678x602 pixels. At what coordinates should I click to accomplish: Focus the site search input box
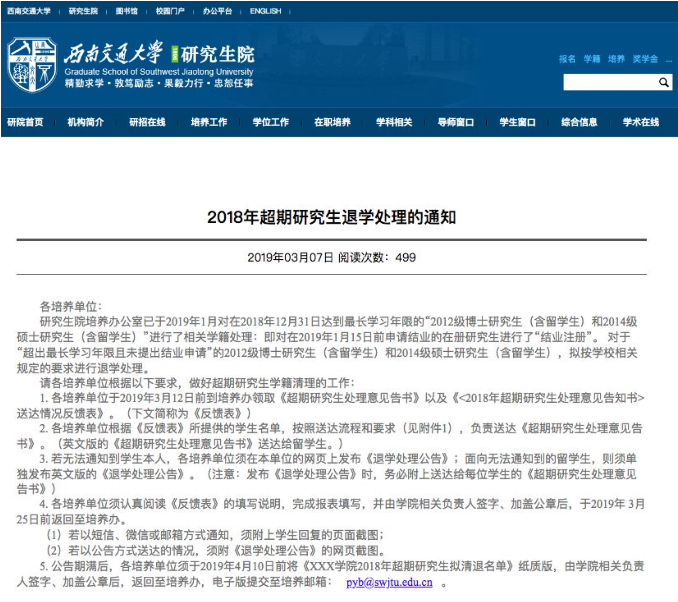tap(610, 82)
